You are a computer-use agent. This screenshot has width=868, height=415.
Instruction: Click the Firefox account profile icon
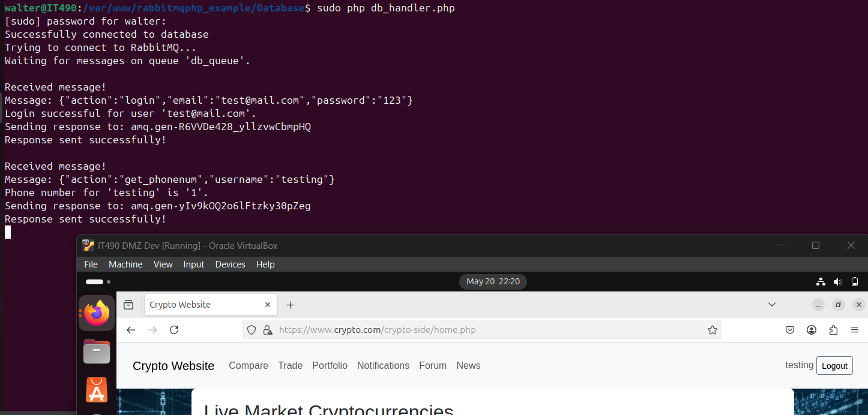(x=812, y=330)
